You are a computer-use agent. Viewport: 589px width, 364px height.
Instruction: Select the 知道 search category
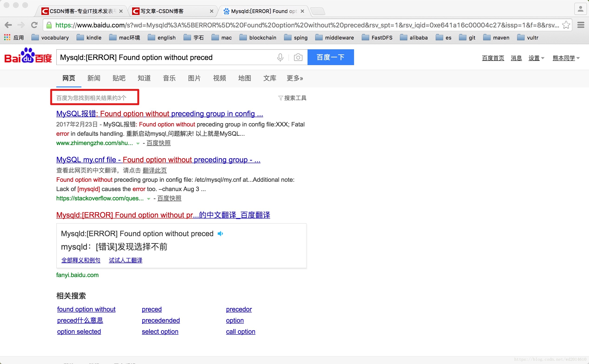(x=144, y=78)
